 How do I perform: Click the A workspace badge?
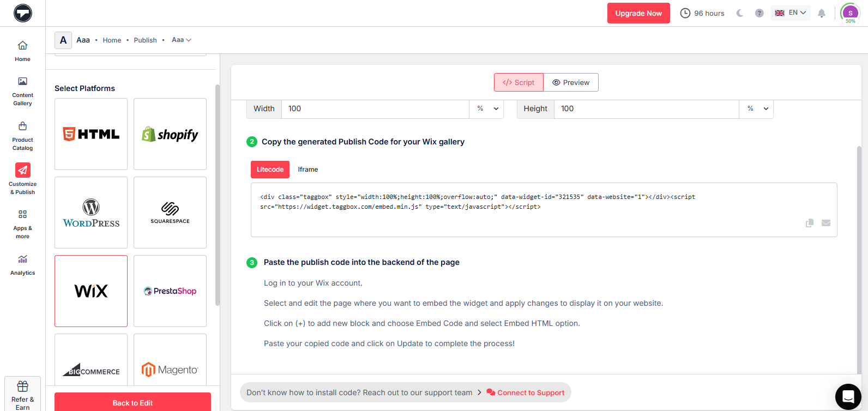(x=63, y=40)
